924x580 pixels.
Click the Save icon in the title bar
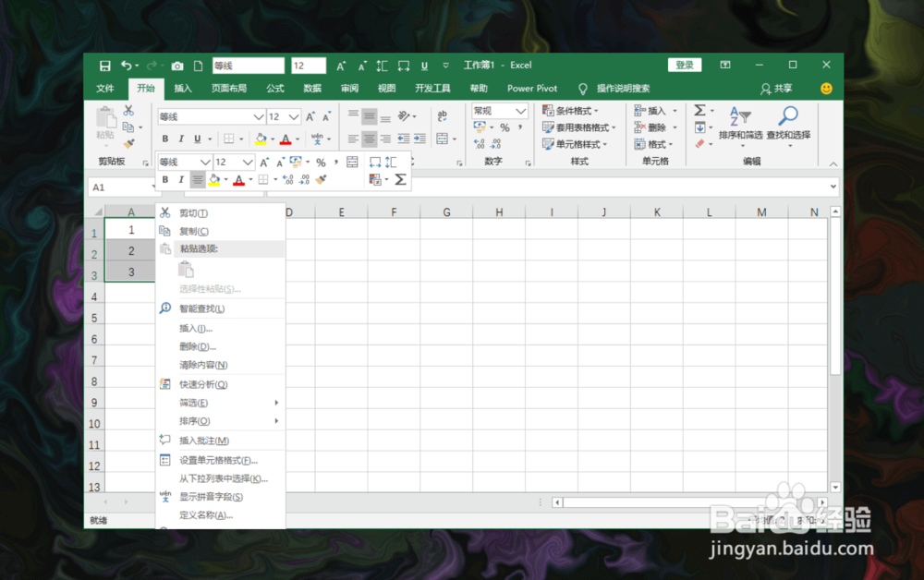coord(105,66)
